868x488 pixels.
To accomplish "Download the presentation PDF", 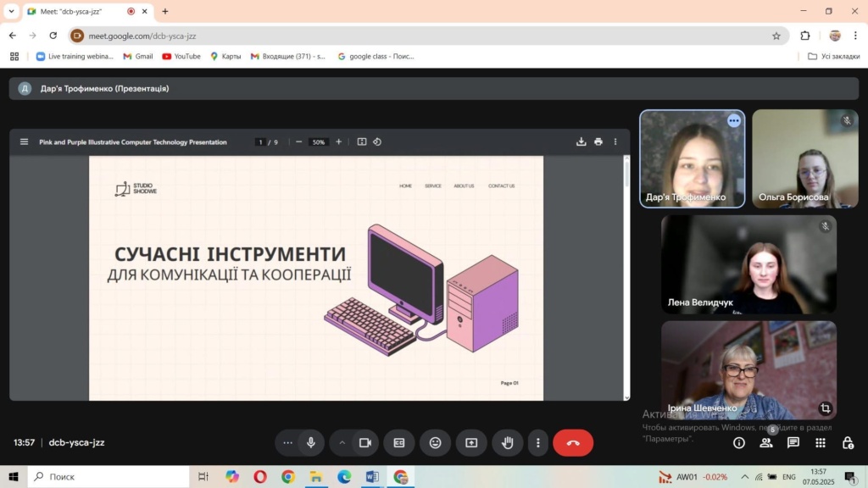I will [581, 142].
